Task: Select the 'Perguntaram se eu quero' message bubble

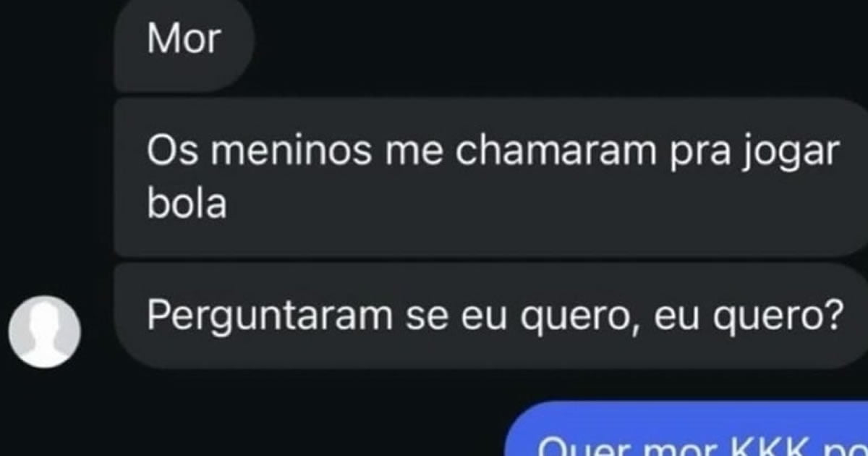Action: (x=491, y=316)
